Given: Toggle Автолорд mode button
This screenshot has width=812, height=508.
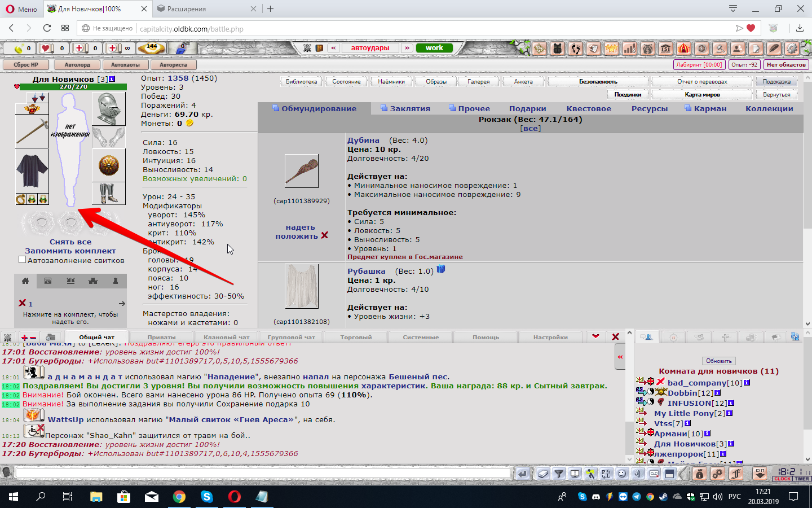Looking at the screenshot, I should tap(77, 65).
